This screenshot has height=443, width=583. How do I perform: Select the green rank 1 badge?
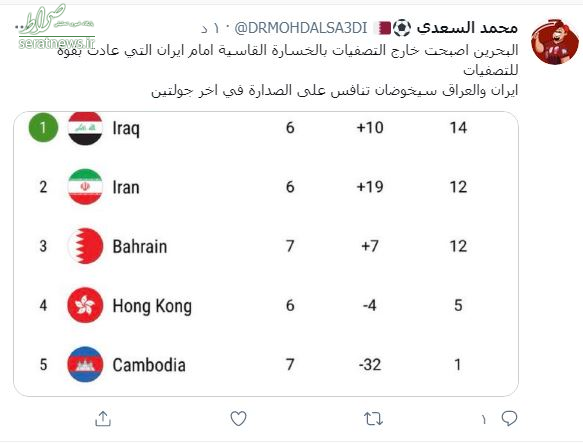(x=43, y=128)
